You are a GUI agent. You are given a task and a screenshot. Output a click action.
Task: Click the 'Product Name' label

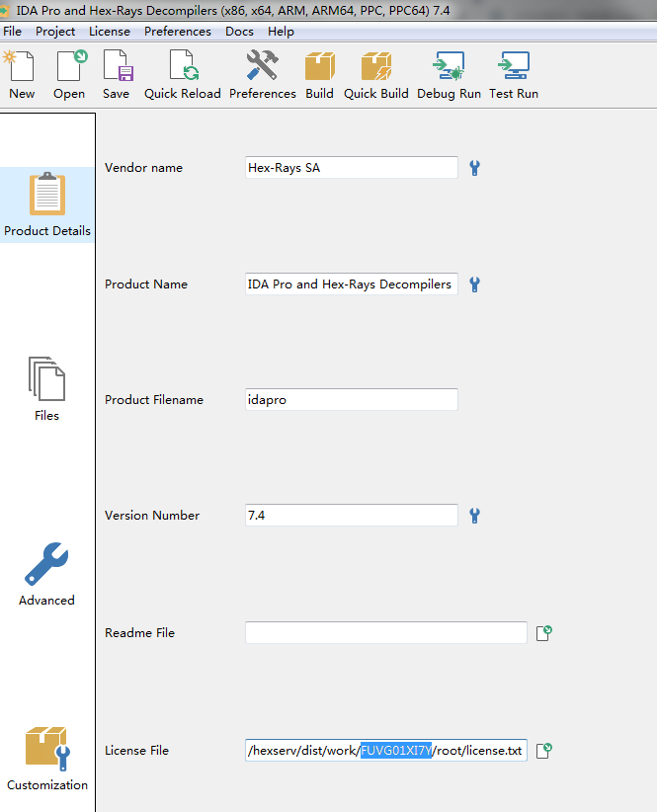click(146, 284)
